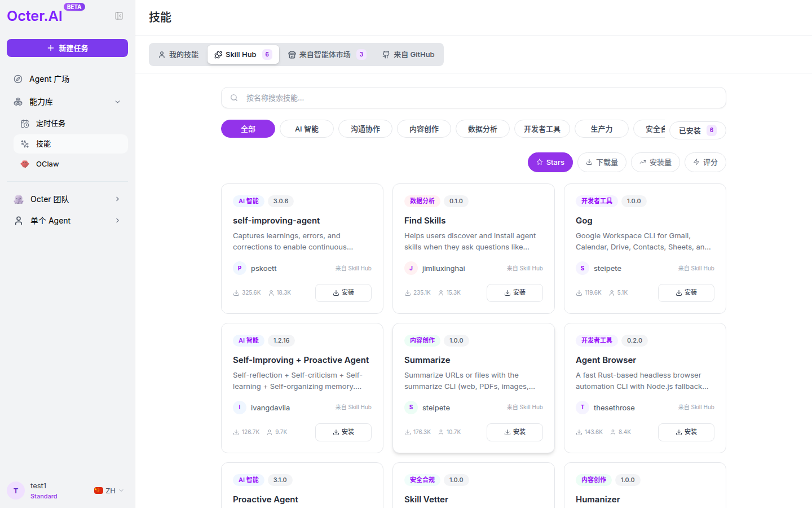Switch to the 我的技能 tab
This screenshot has height=508, width=812.
pos(178,55)
